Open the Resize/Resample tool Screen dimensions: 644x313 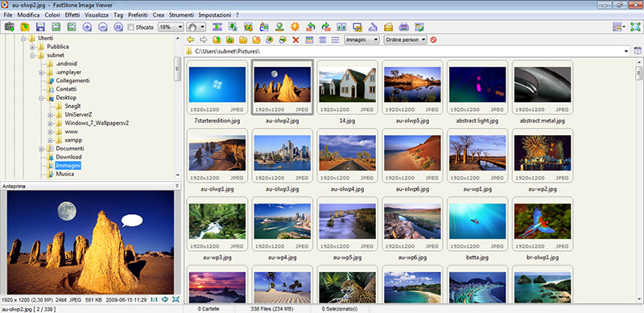pos(233,27)
